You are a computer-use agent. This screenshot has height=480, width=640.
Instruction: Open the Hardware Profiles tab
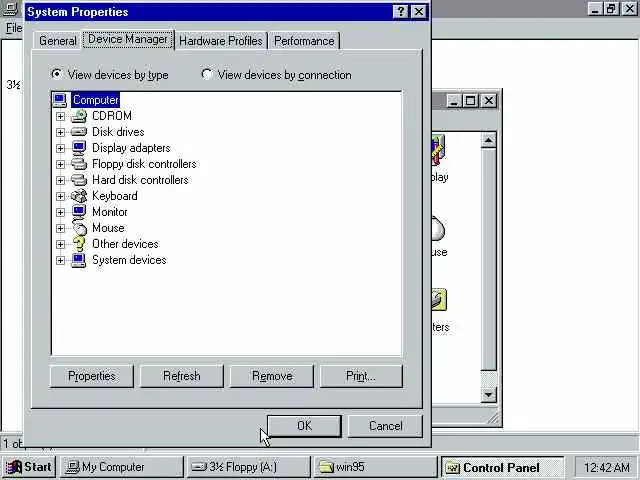point(221,41)
